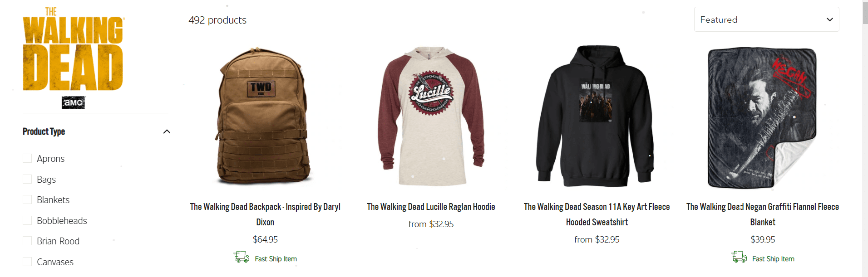
Task: Check the Aprons filter checkbox
Action: pos(27,158)
